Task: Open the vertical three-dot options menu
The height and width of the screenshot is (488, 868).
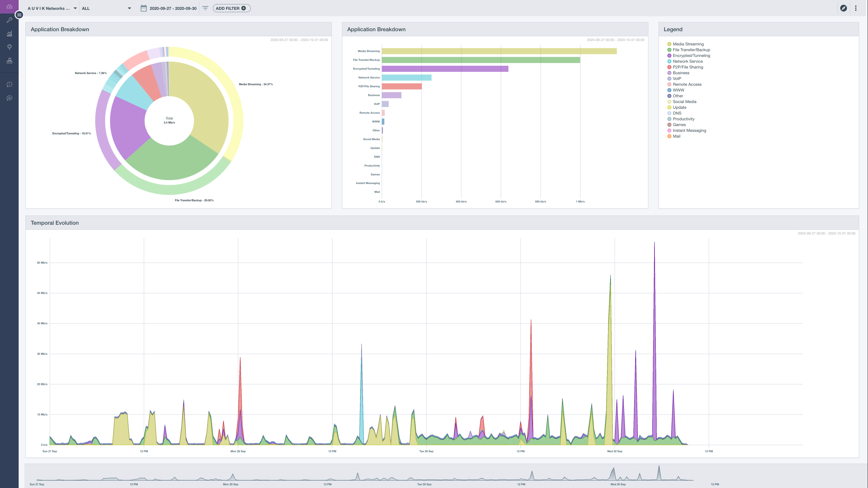Action: pyautogui.click(x=856, y=8)
